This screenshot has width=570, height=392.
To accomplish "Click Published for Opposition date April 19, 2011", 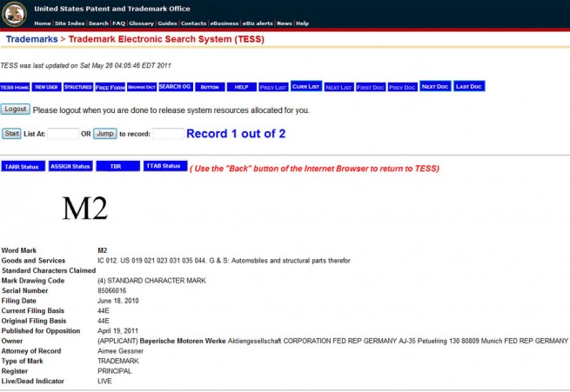I will tap(117, 331).
